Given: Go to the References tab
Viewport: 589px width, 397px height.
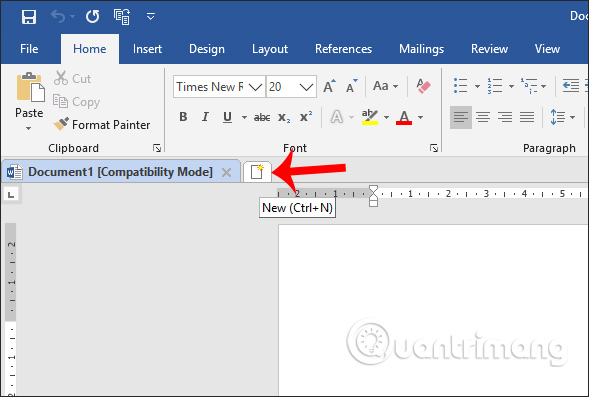Looking at the screenshot, I should click(343, 49).
